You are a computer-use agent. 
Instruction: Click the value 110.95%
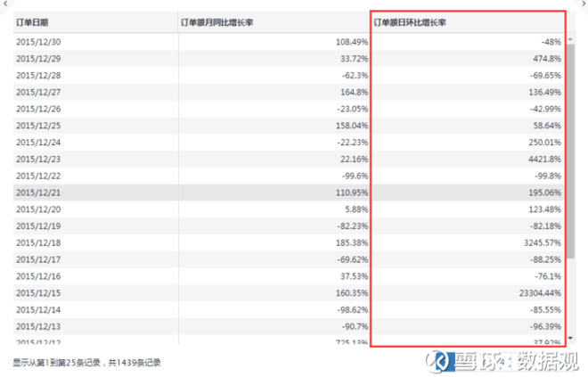pyautogui.click(x=352, y=193)
